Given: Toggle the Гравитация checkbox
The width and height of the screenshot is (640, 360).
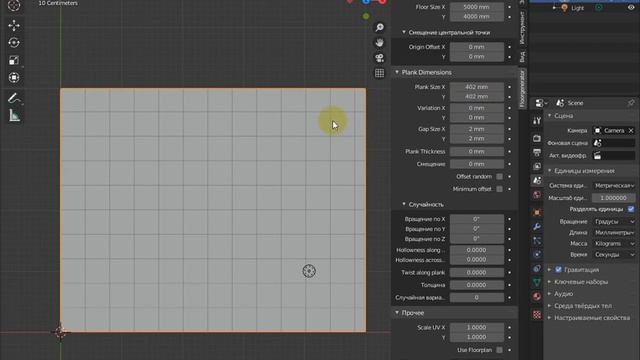Looking at the screenshot, I should coord(558,270).
